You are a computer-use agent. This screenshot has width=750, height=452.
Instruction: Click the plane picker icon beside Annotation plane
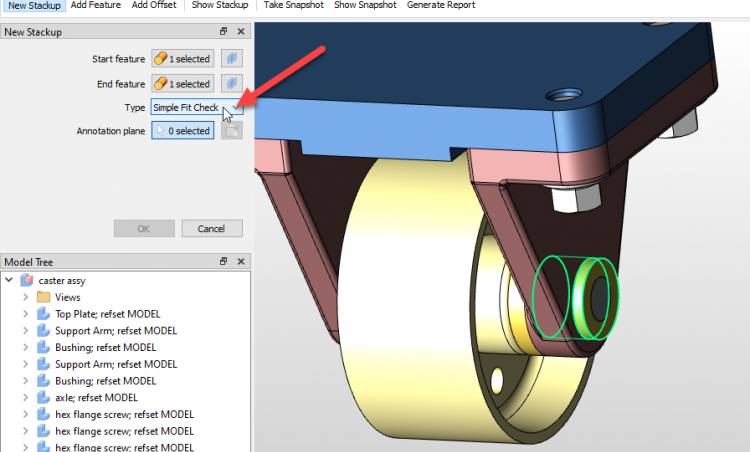[231, 131]
